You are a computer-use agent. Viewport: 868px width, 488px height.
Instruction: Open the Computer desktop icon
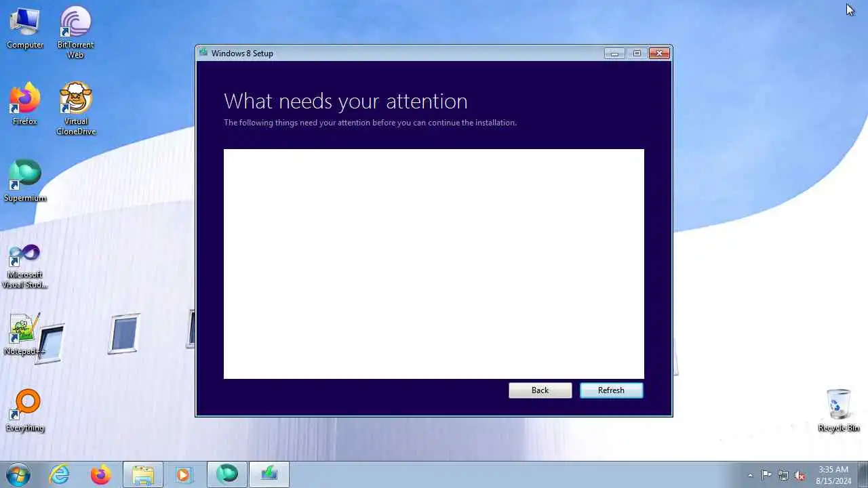pos(25,28)
